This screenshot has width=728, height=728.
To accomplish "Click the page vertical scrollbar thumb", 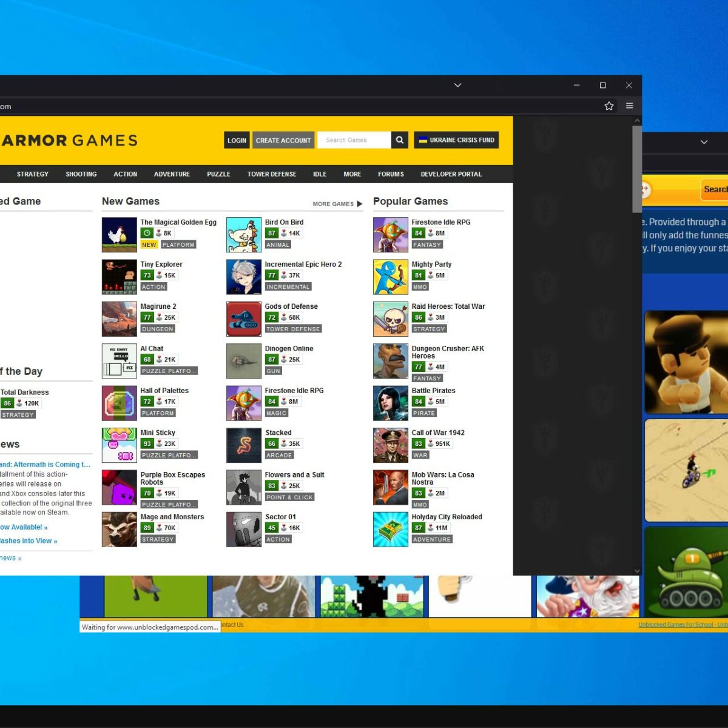I will 637,169.
